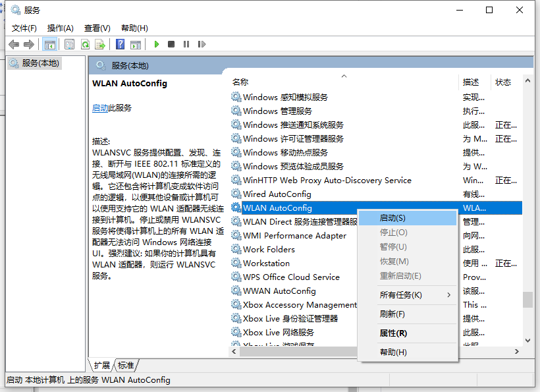Click the Export List toolbar icon

click(100, 44)
